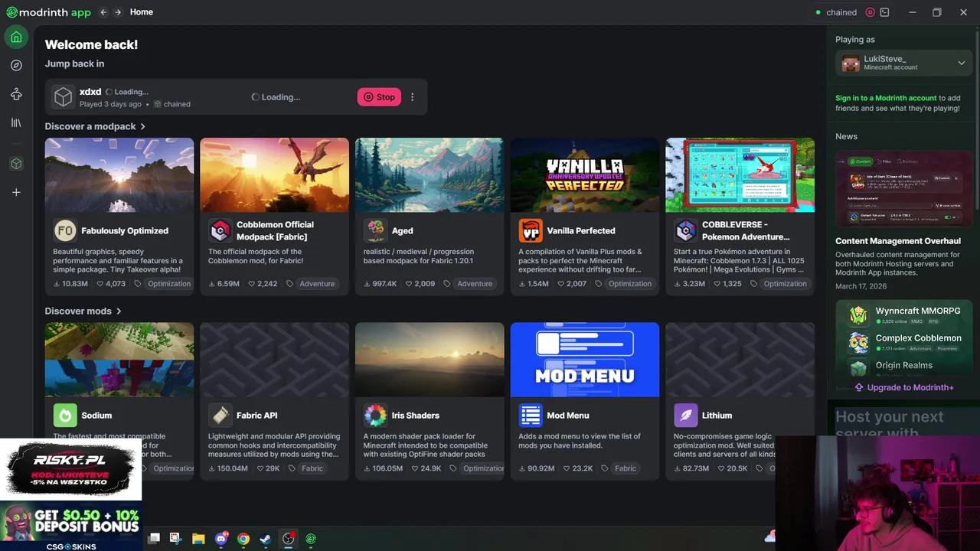Click Optimization tag on Vanilla Perfected card
The width and height of the screenshot is (980, 551).
click(x=630, y=284)
